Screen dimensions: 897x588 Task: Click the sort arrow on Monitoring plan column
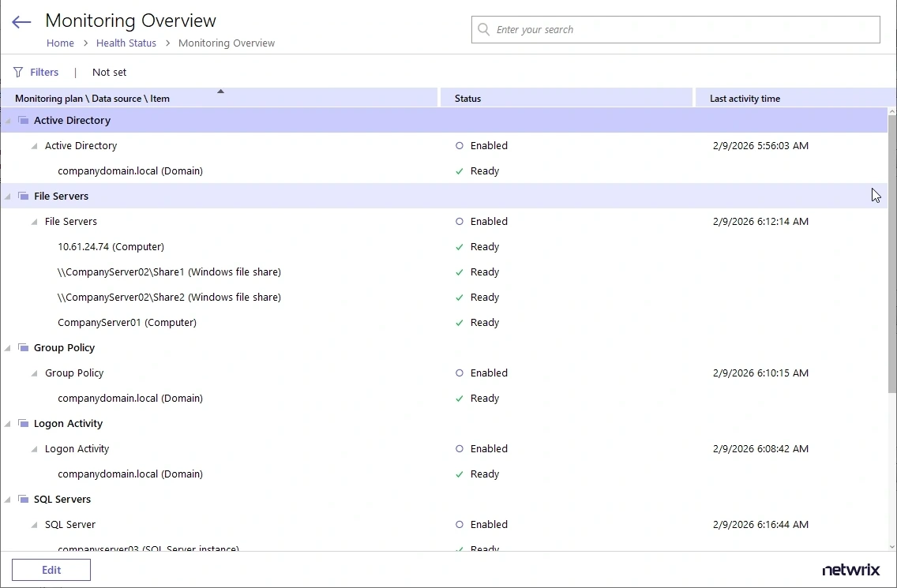pos(220,92)
